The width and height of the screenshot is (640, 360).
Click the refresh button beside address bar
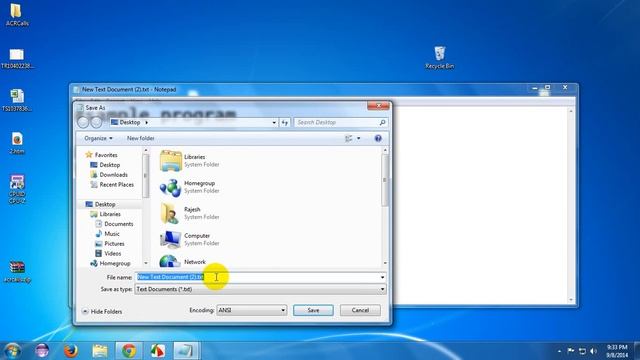(284, 122)
